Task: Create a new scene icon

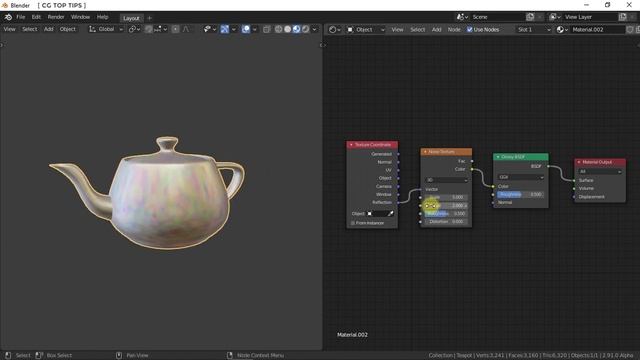Action: pyautogui.click(x=530, y=17)
